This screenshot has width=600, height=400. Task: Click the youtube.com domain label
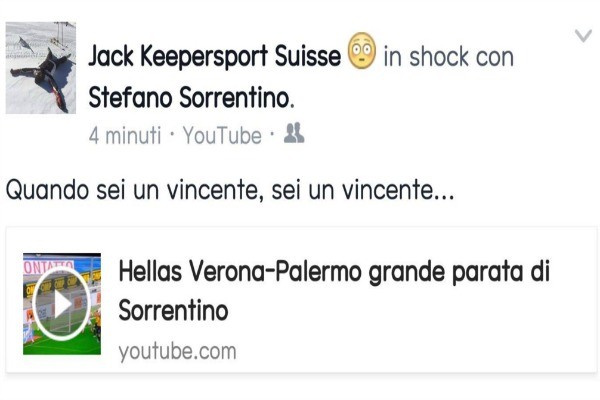point(177,351)
